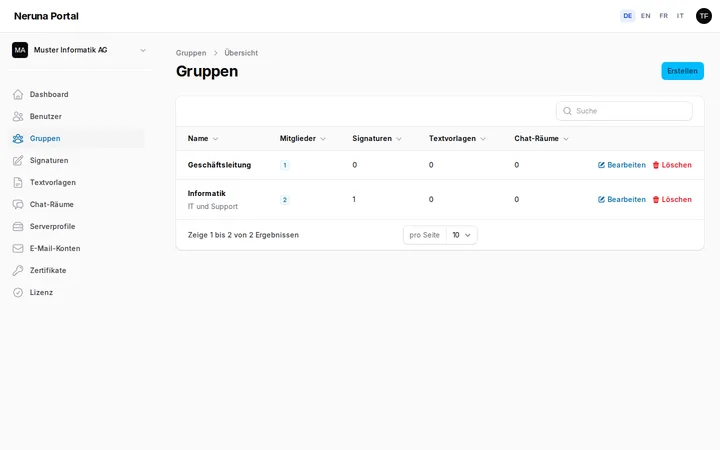Image resolution: width=720 pixels, height=450 pixels.
Task: Open the TF user avatar menu
Action: 703,16
